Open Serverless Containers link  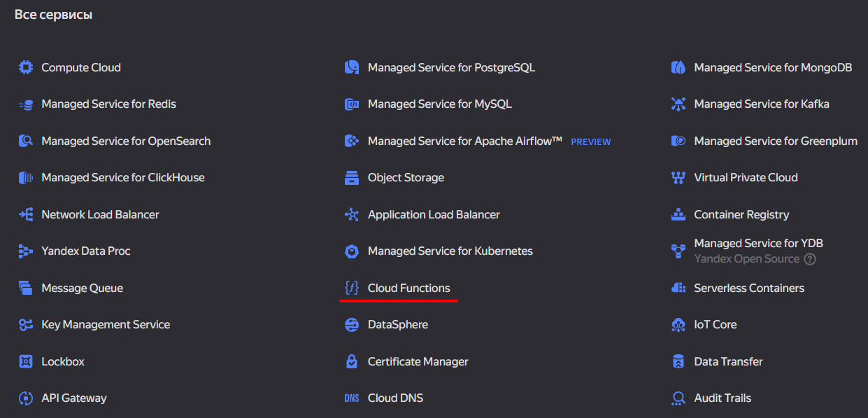(x=749, y=288)
